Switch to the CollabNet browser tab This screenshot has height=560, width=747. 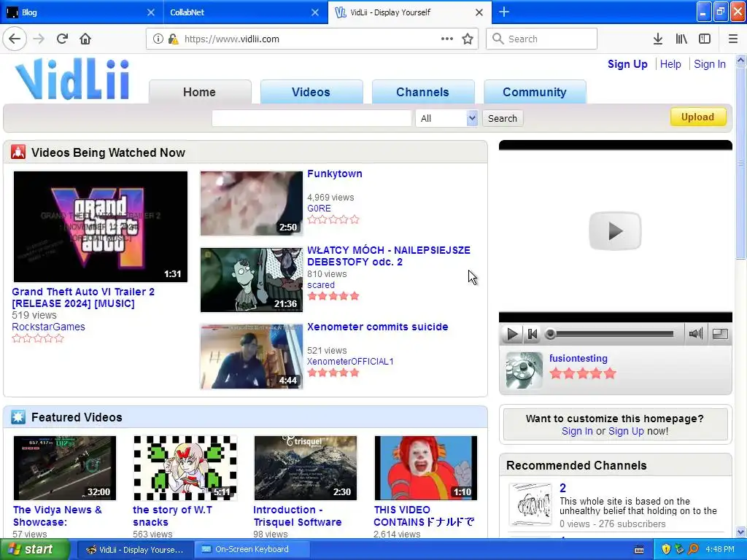(x=239, y=12)
